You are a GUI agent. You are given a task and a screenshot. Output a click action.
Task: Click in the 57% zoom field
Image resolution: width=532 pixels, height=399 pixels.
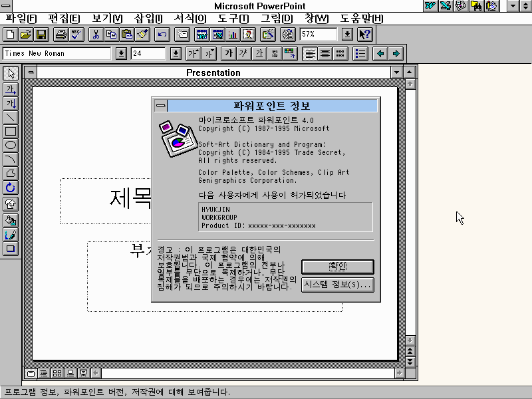[319, 35]
